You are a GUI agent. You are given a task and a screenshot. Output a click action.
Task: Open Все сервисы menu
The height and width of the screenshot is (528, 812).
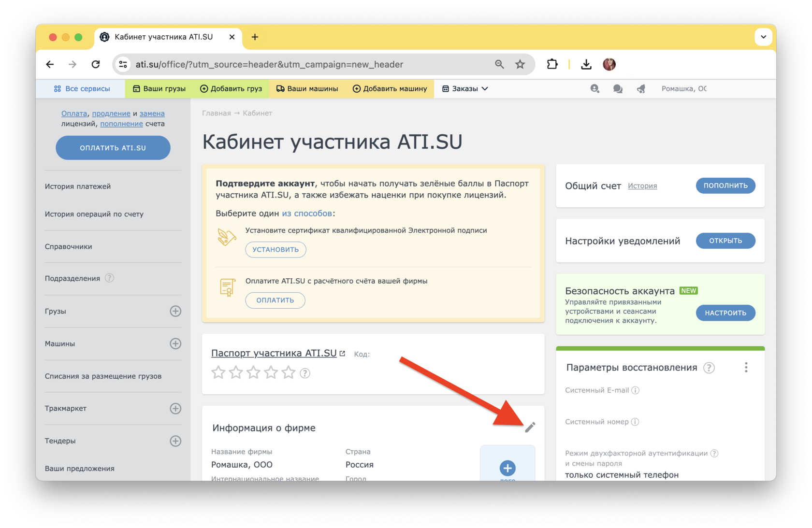point(82,89)
